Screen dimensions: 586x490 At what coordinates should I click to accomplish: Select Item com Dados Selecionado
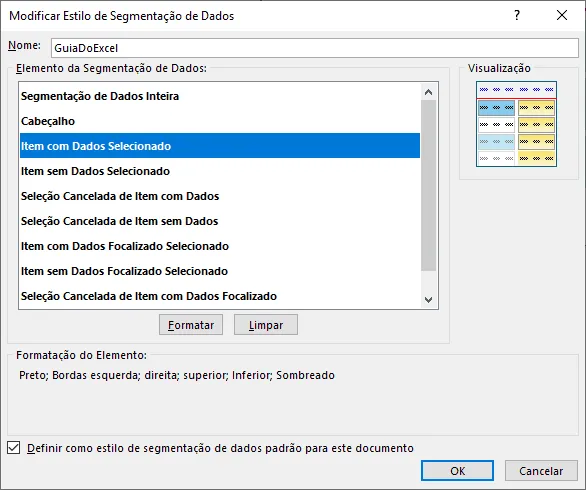coord(220,146)
